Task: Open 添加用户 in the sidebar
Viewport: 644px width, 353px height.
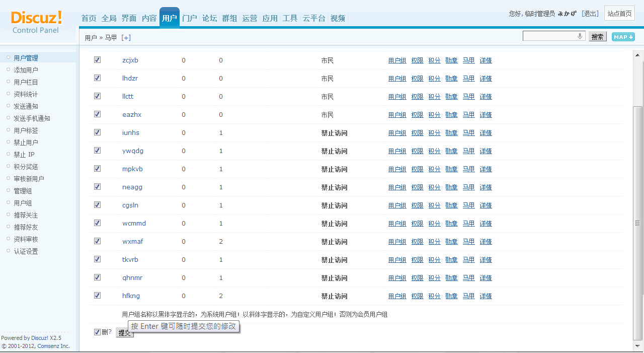Action: click(26, 70)
